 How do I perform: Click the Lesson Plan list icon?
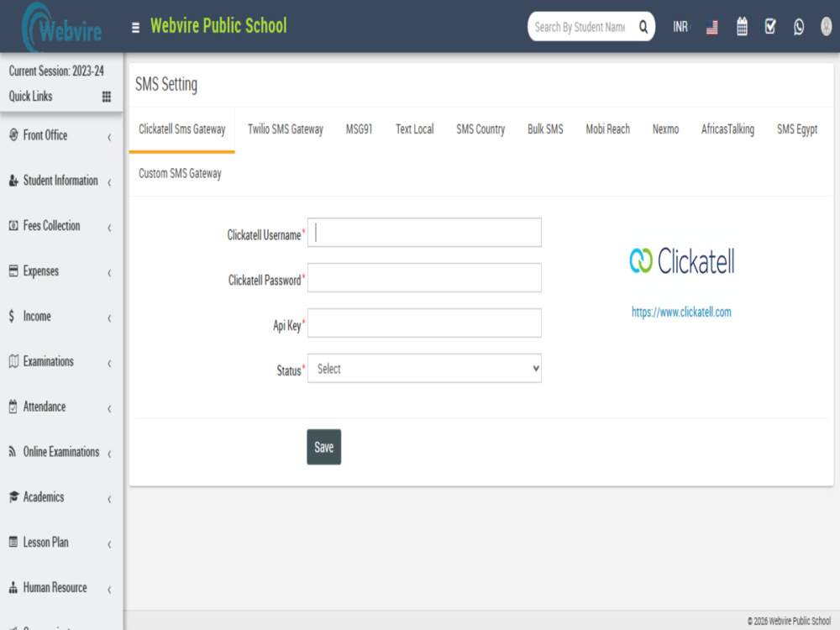[x=13, y=542]
